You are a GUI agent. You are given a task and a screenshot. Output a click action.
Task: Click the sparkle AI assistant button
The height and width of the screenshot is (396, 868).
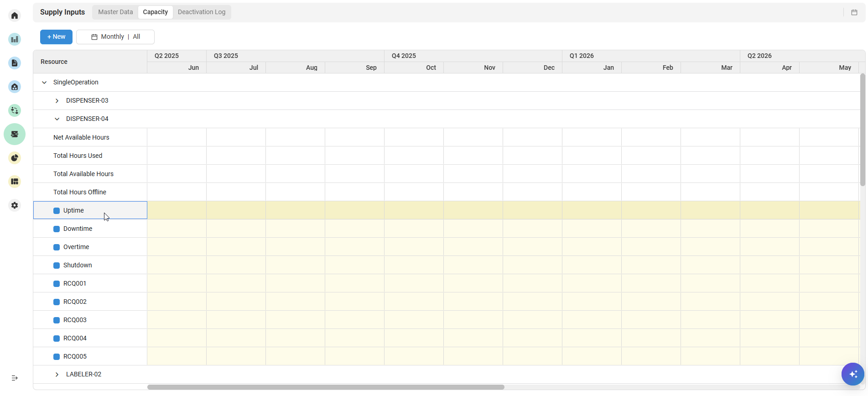(x=852, y=374)
